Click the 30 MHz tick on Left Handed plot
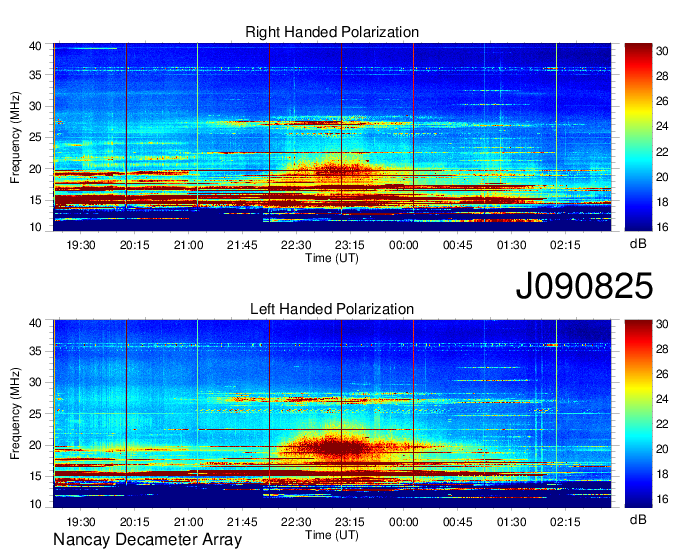 point(35,382)
